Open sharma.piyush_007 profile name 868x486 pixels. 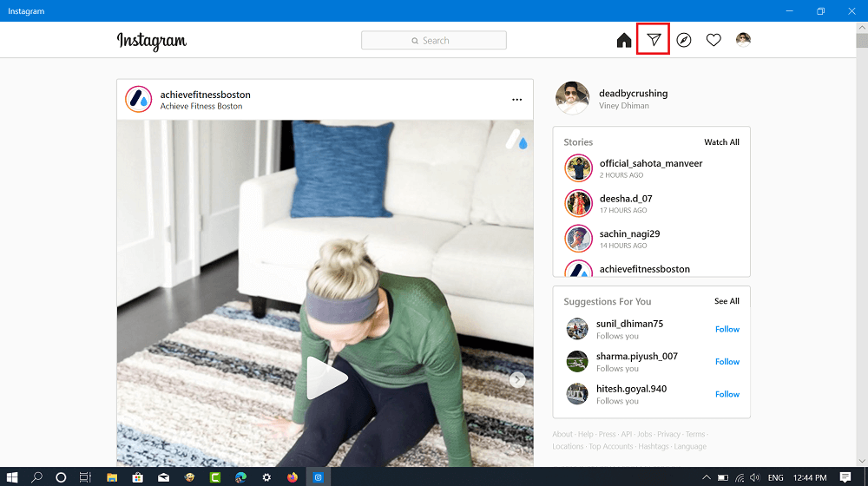click(x=636, y=357)
